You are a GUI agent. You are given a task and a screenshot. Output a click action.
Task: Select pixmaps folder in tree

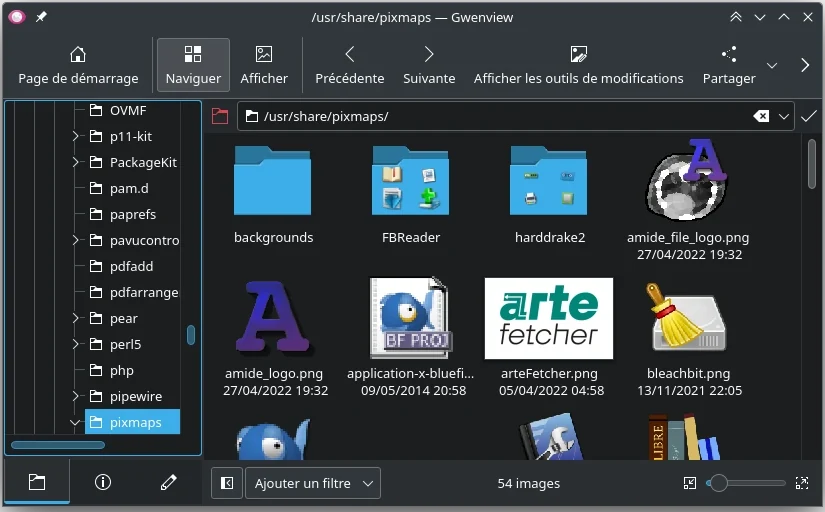(133, 422)
